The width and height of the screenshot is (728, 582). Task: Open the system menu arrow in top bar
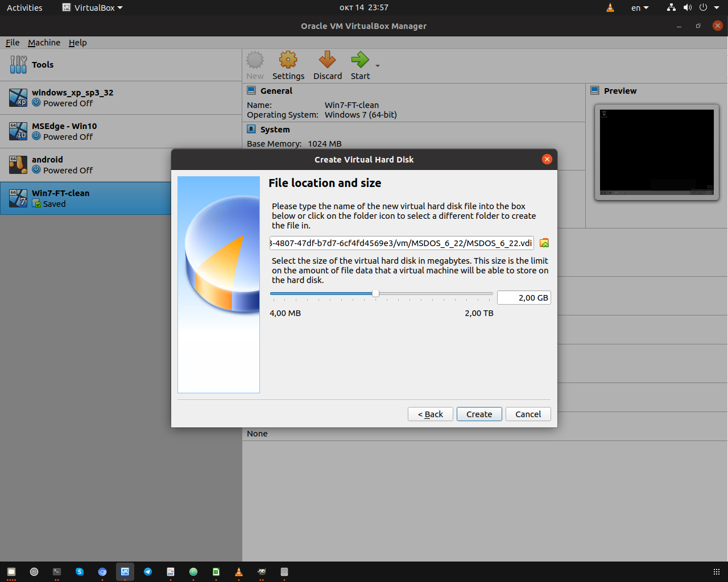717,7
